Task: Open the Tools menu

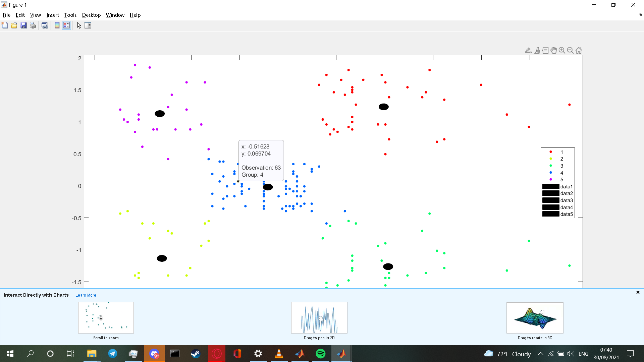Action: tap(70, 15)
